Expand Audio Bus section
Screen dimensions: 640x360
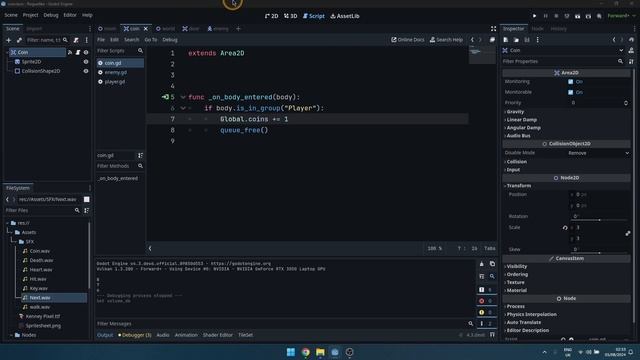518,136
